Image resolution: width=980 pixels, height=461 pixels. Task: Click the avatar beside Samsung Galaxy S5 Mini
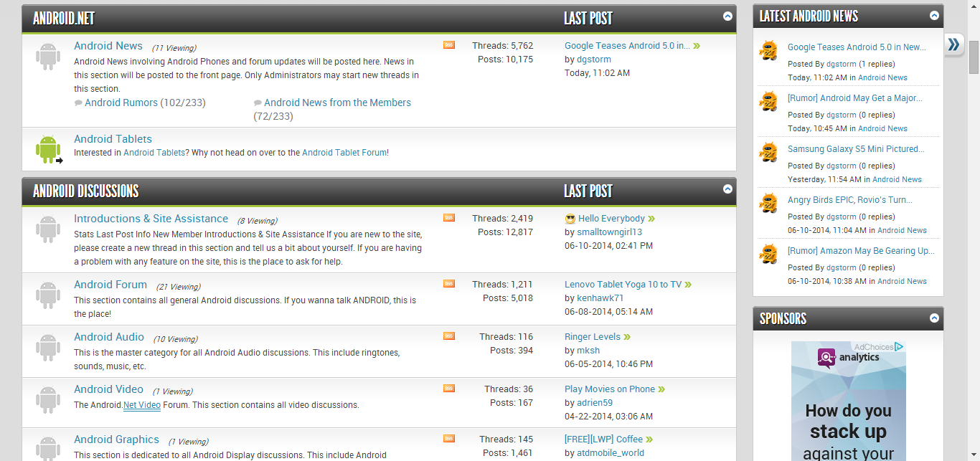click(x=768, y=153)
